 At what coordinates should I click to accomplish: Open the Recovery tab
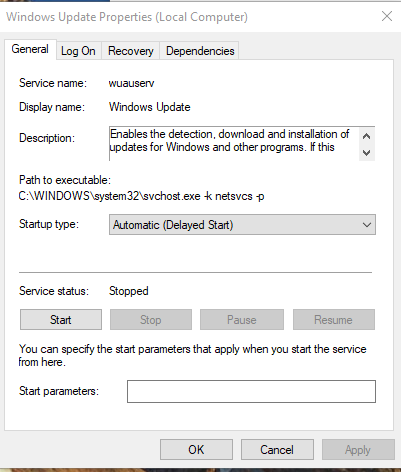[131, 51]
